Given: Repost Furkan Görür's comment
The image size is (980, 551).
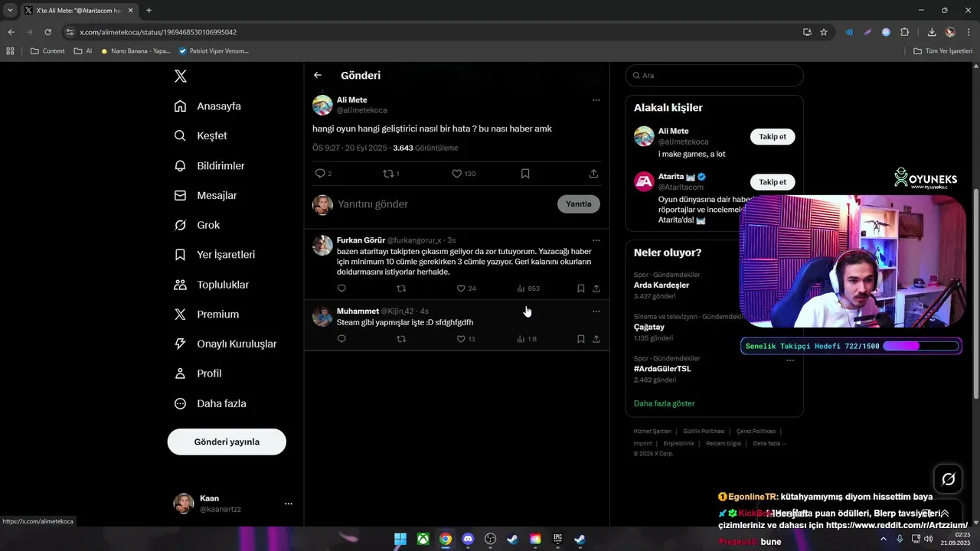Looking at the screenshot, I should [x=401, y=289].
